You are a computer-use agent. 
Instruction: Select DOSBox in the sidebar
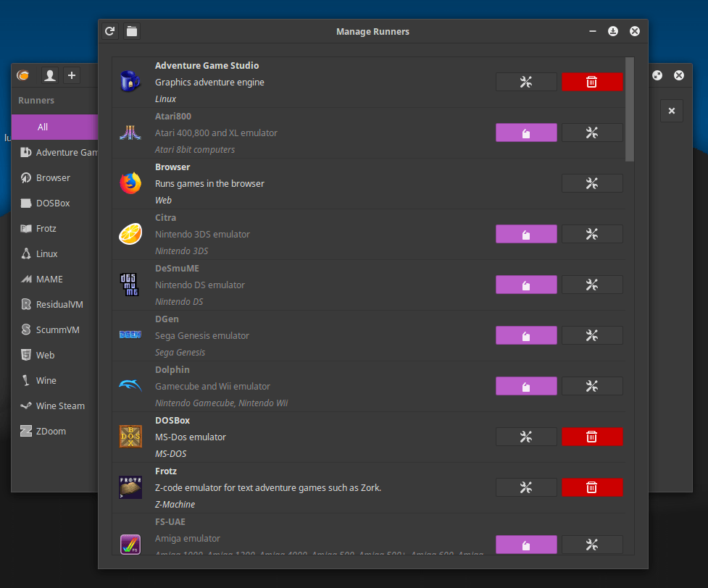tap(54, 203)
